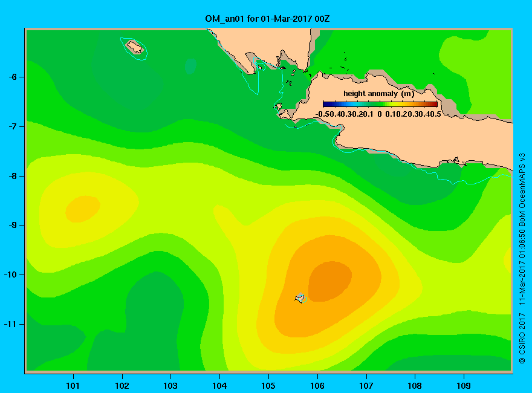Screen dimensions: 532x393
Task: Click the outlined island near 102E in the northwest
Action: 135,47
